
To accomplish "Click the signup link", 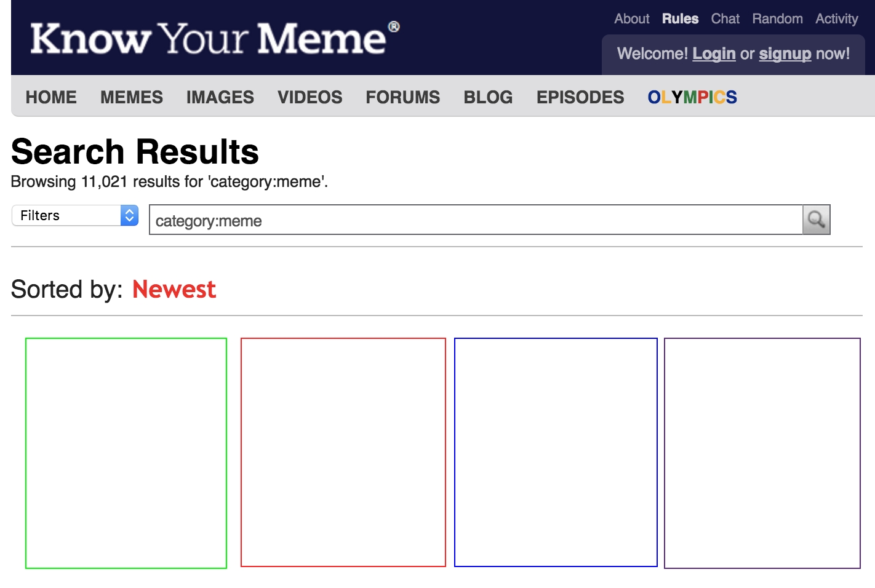I will 785,54.
